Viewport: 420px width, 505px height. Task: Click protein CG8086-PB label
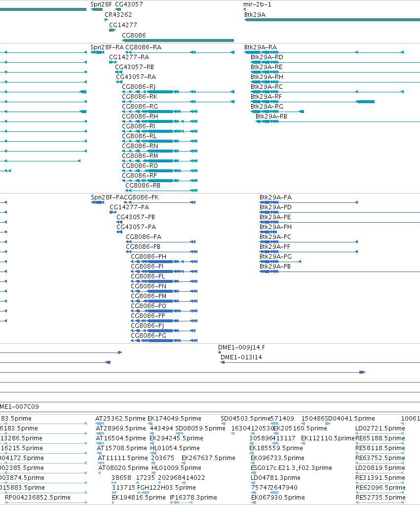[143, 247]
